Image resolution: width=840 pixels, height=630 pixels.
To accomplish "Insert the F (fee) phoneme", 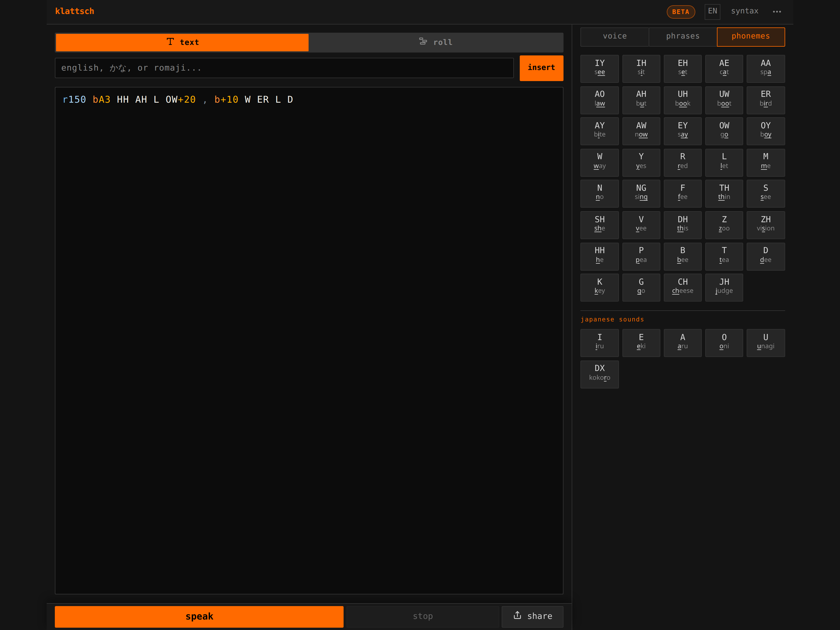I will tap(682, 194).
